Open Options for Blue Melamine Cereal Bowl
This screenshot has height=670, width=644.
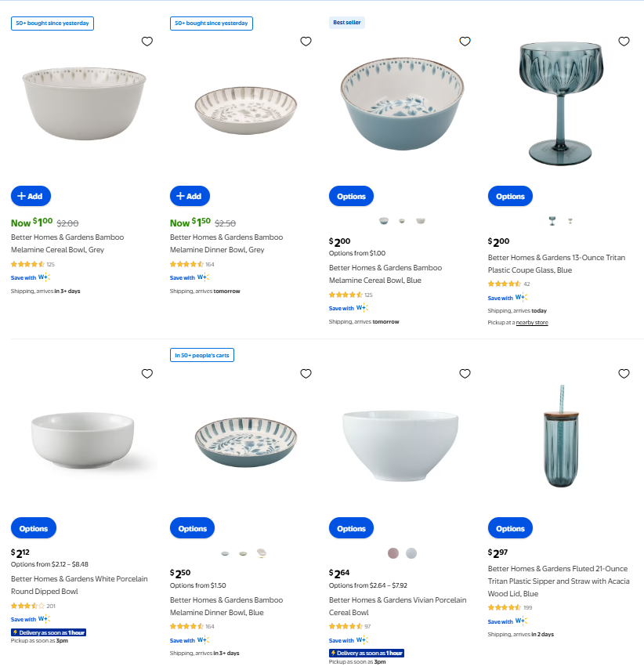coord(351,196)
